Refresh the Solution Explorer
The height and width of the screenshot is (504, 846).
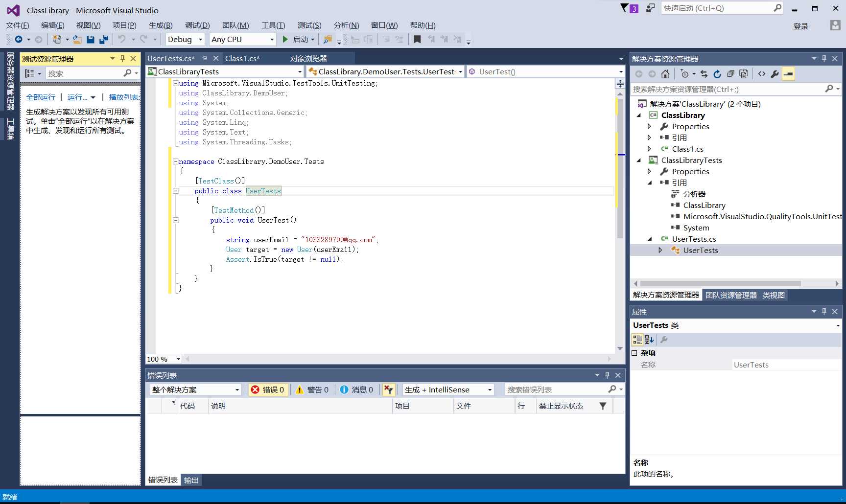click(x=717, y=74)
